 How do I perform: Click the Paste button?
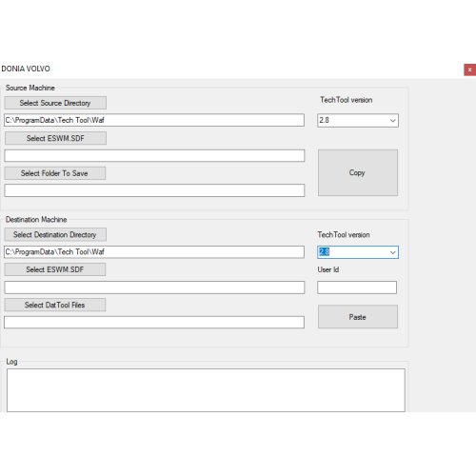(358, 317)
